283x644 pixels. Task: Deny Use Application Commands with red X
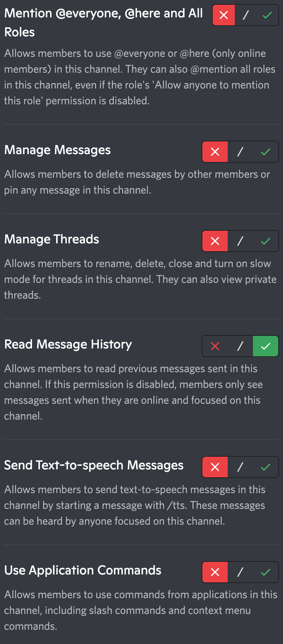coord(215,572)
